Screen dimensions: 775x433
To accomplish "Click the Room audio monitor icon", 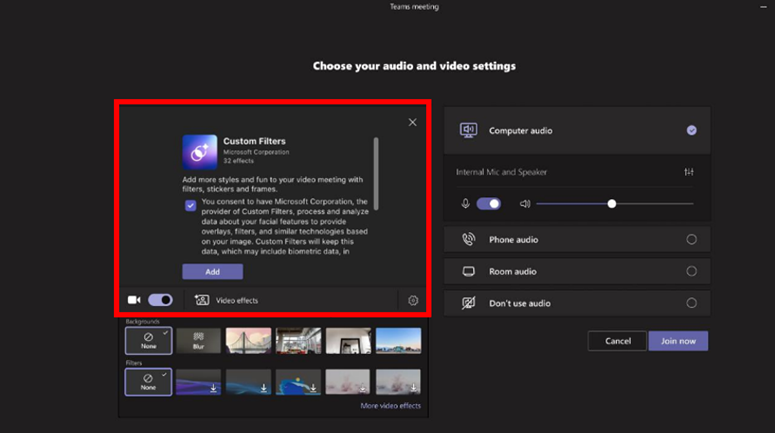I will pos(468,271).
